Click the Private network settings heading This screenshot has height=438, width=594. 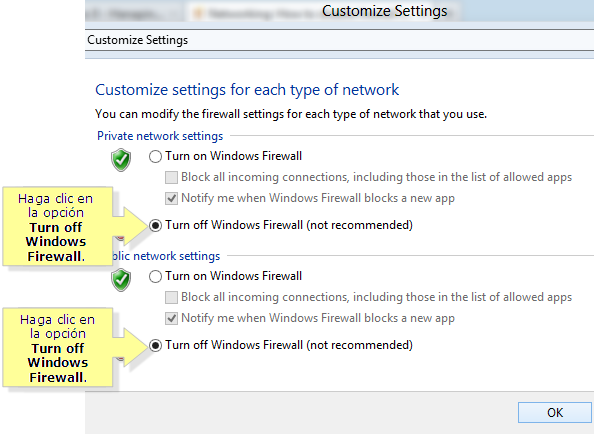(160, 136)
